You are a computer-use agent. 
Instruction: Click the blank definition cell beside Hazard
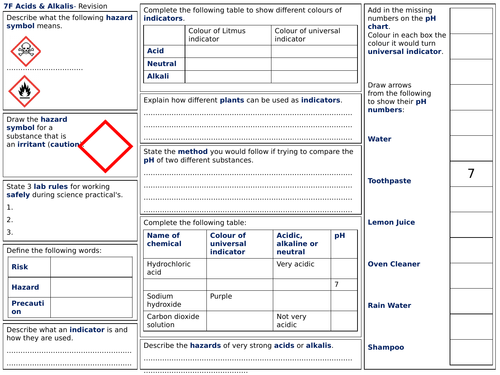(x=91, y=287)
